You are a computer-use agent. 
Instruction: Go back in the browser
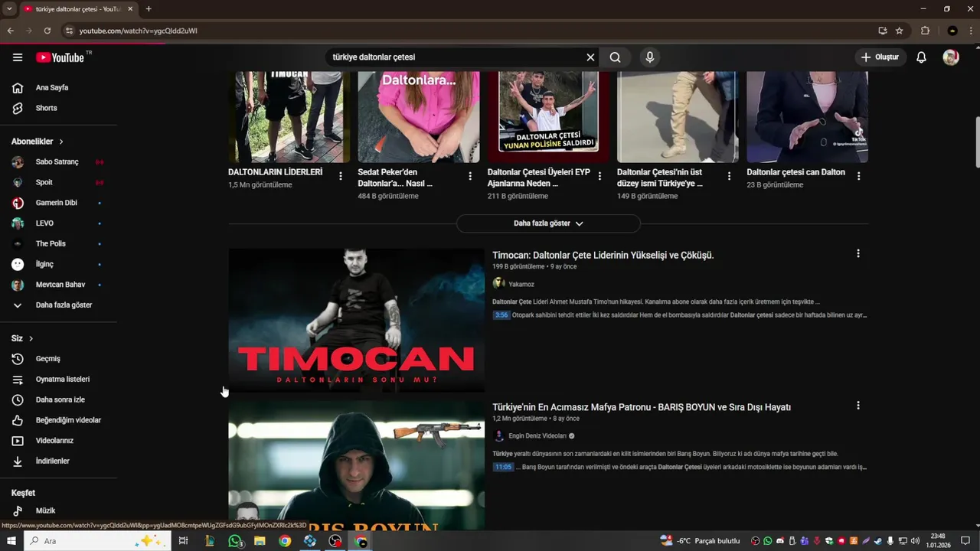coord(11,31)
